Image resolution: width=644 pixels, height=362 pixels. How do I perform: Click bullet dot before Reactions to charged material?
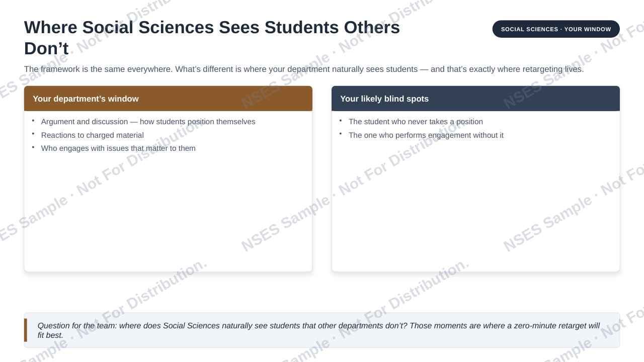click(33, 134)
